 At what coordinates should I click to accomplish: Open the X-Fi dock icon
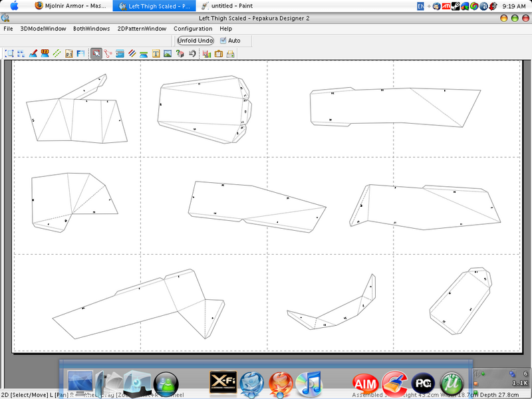[223, 382]
